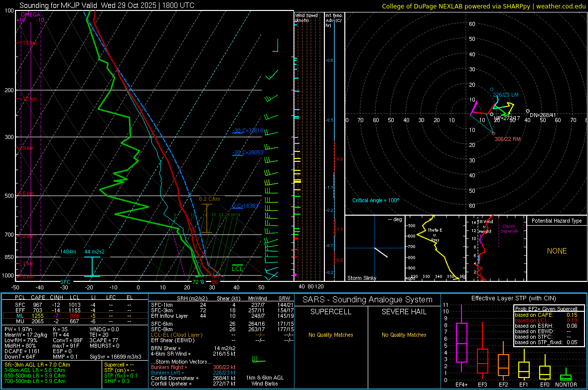The height and width of the screenshot is (390, 588).
Task: Click the SARS - Sounding Analogue System heading
Action: coord(367,300)
